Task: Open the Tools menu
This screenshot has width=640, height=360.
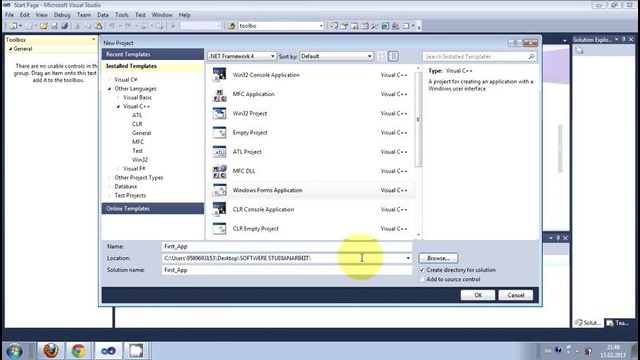Action: pyautogui.click(x=122, y=15)
